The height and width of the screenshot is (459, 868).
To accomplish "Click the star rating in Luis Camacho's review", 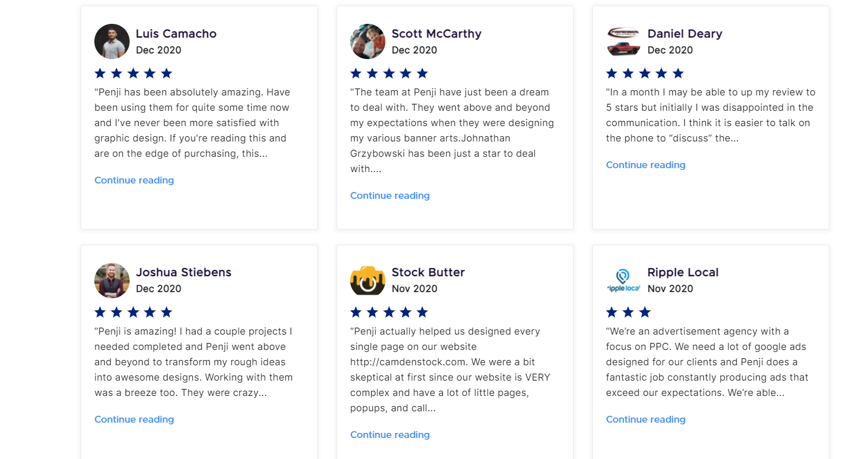I will 133,73.
